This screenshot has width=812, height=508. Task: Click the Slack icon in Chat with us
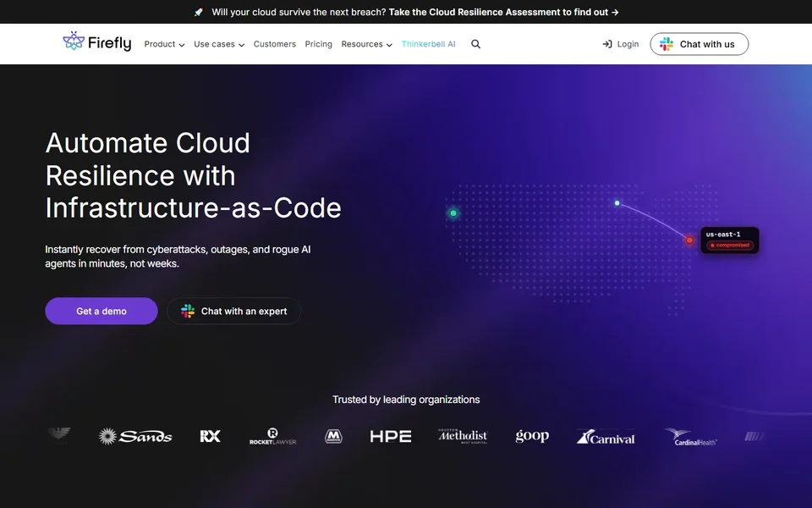coord(666,44)
